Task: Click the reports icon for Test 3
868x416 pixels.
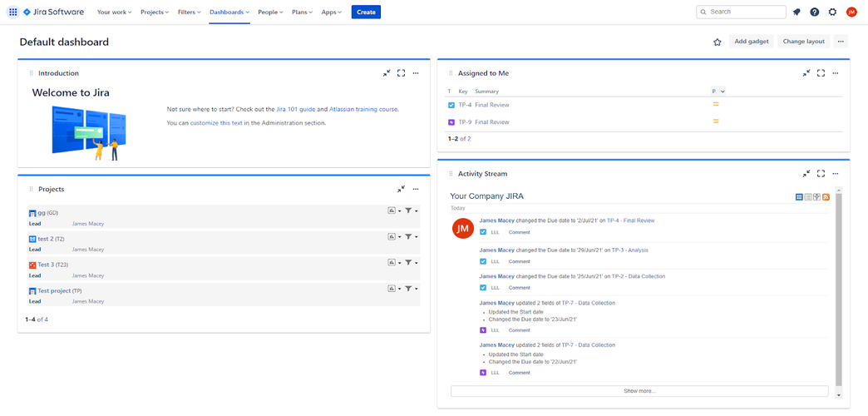Action: [x=392, y=263]
